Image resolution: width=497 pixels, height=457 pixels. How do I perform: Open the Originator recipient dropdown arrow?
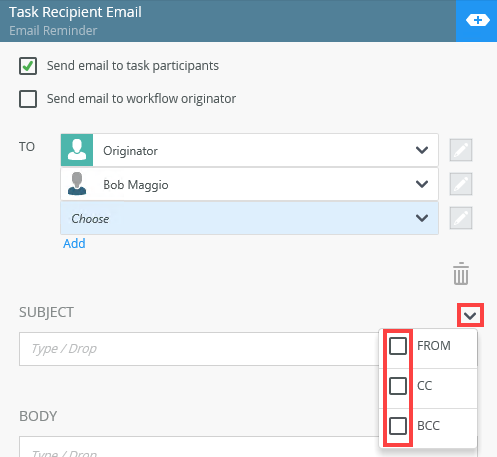(x=422, y=150)
